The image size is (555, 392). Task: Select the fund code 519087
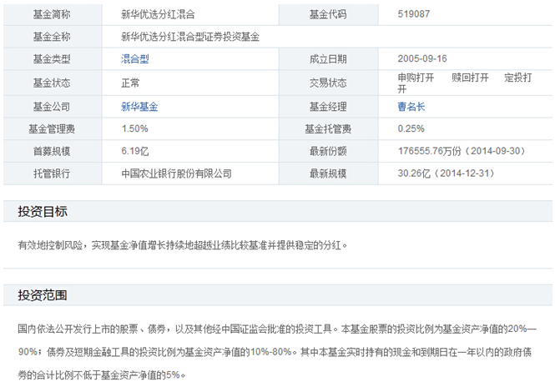414,14
